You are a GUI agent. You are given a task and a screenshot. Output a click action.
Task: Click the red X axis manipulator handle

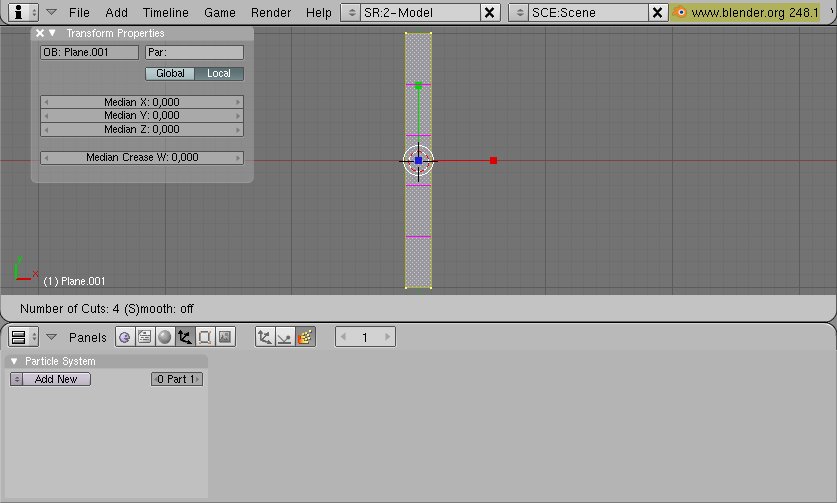click(x=493, y=160)
